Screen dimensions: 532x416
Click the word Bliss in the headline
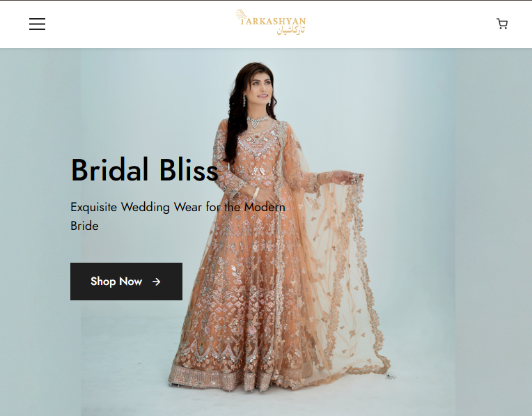[189, 170]
